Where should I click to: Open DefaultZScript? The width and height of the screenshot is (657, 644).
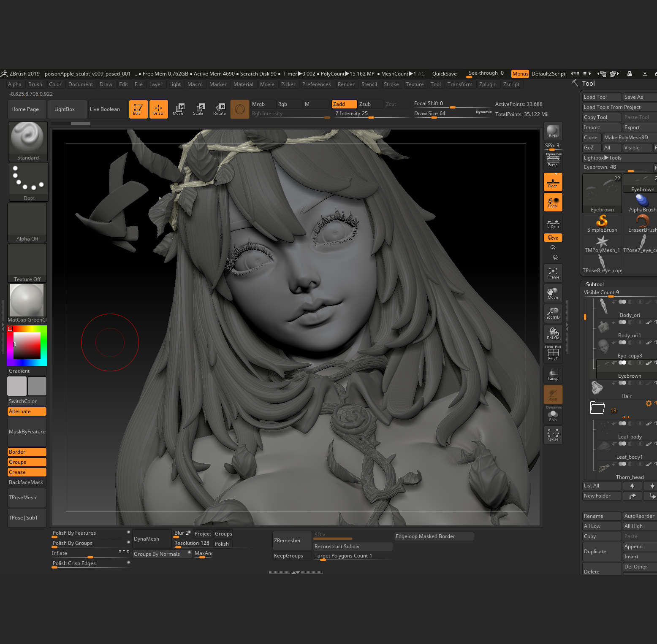[548, 74]
